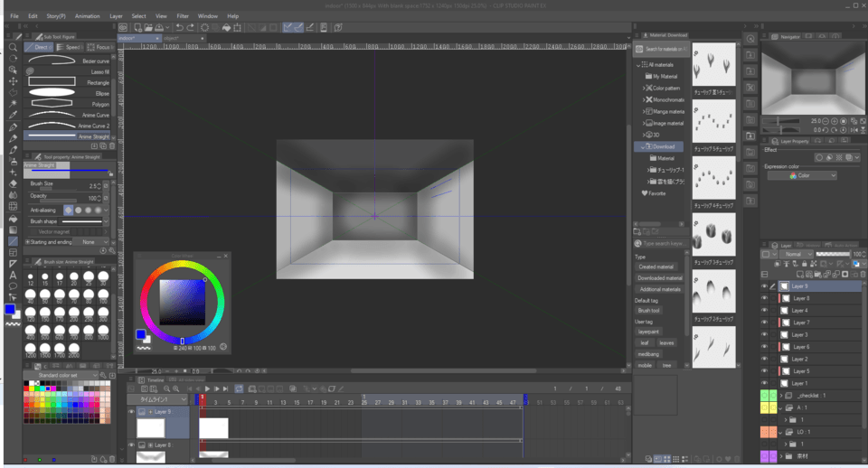Open the Brush shape dropdown
This screenshot has width=868, height=468.
tap(106, 221)
